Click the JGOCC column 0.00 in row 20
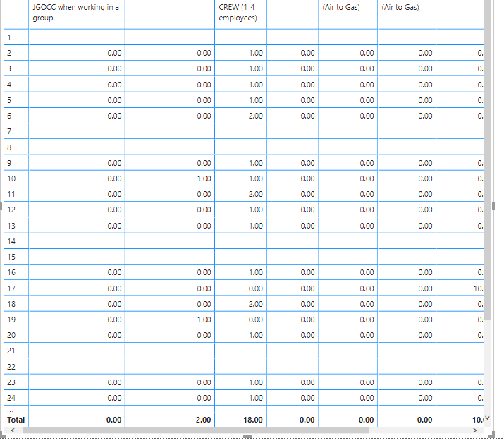 coord(114,335)
